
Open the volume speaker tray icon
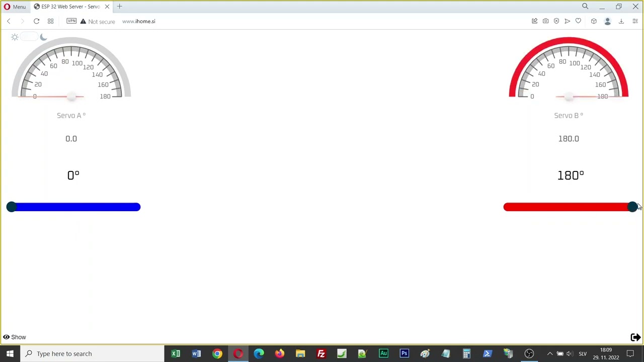point(569,353)
